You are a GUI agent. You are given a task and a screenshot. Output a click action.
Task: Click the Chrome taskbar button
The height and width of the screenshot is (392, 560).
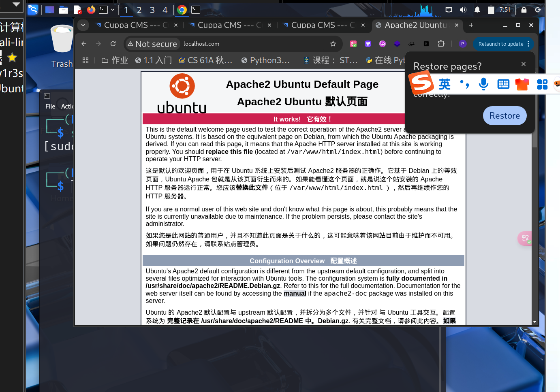(x=182, y=10)
